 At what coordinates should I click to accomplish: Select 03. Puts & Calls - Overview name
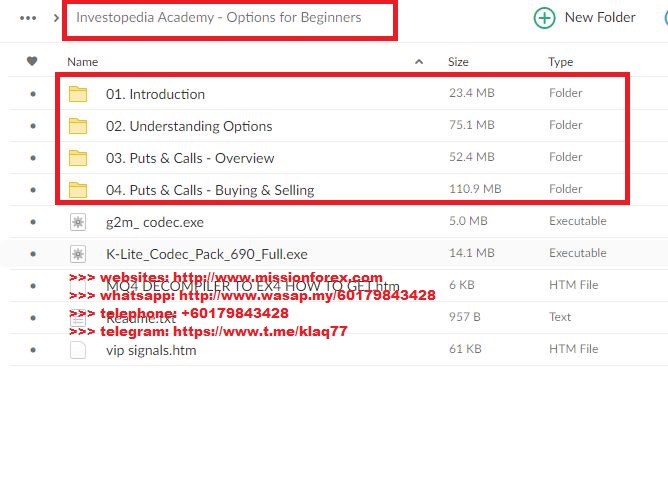[x=190, y=158]
